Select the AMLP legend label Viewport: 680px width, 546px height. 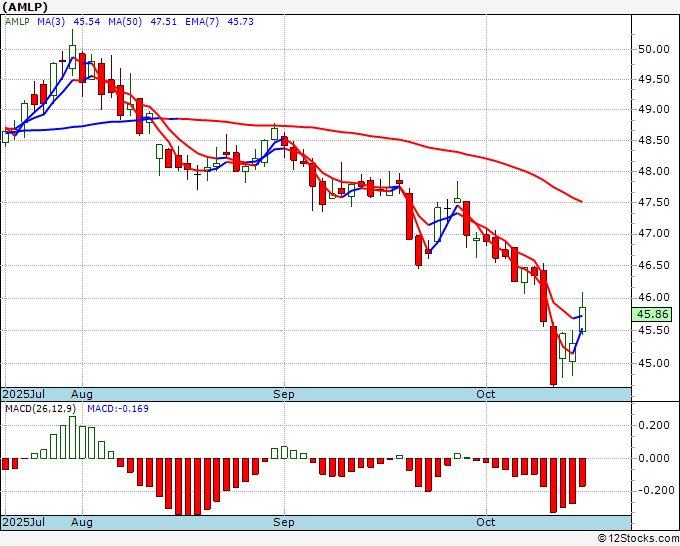point(17,22)
